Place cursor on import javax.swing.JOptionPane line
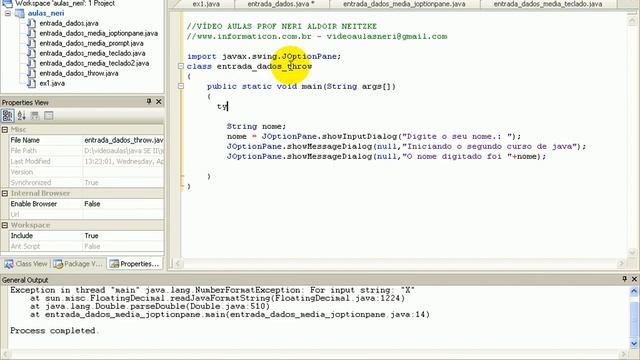This screenshot has width=640, height=360. click(264, 56)
